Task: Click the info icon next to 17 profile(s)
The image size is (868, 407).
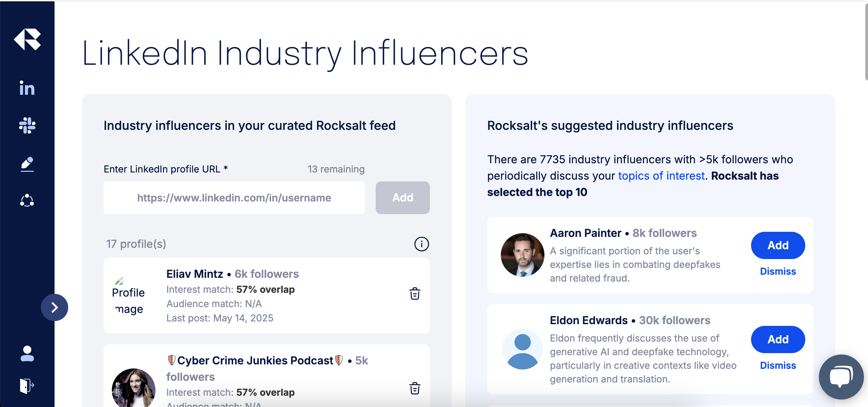Action: pos(421,244)
